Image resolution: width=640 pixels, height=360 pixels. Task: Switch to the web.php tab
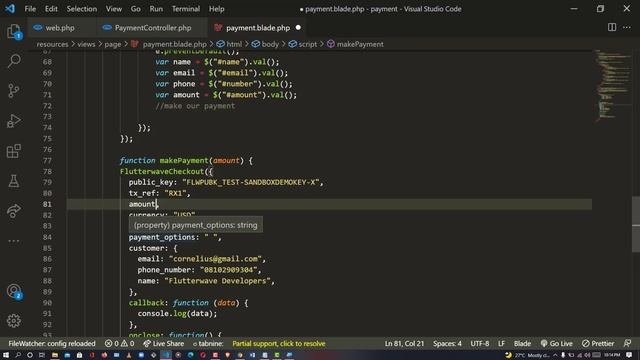pos(60,28)
